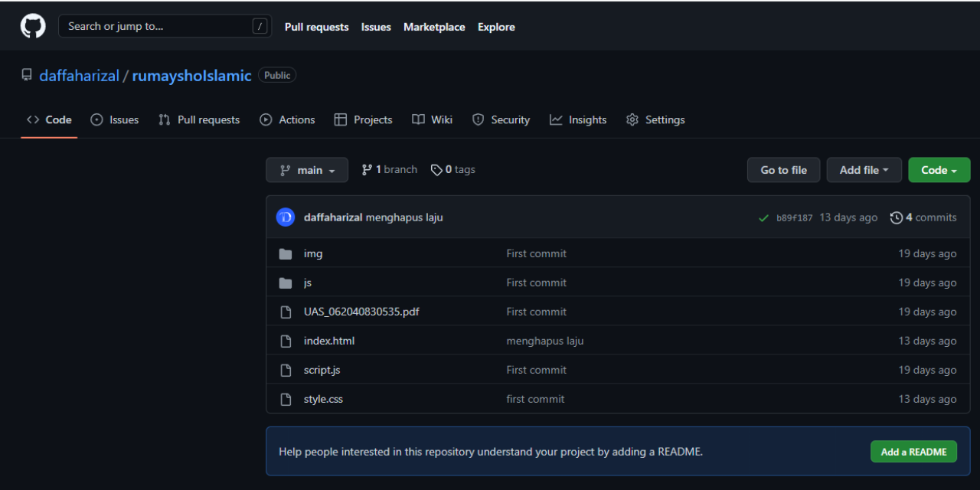Click the branch icon showing 1 branch
Image resolution: width=980 pixels, height=490 pixels.
click(367, 169)
